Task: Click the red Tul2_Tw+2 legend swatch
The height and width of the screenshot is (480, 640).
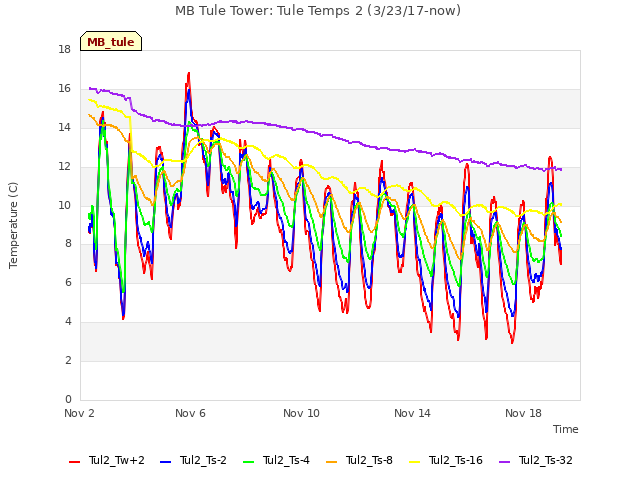Action: (75, 462)
